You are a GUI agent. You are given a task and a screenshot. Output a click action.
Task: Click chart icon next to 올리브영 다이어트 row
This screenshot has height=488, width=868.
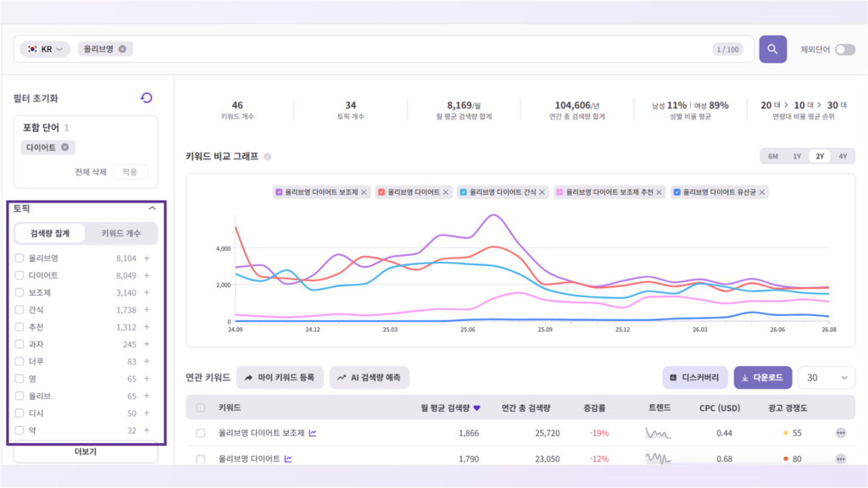coord(288,458)
